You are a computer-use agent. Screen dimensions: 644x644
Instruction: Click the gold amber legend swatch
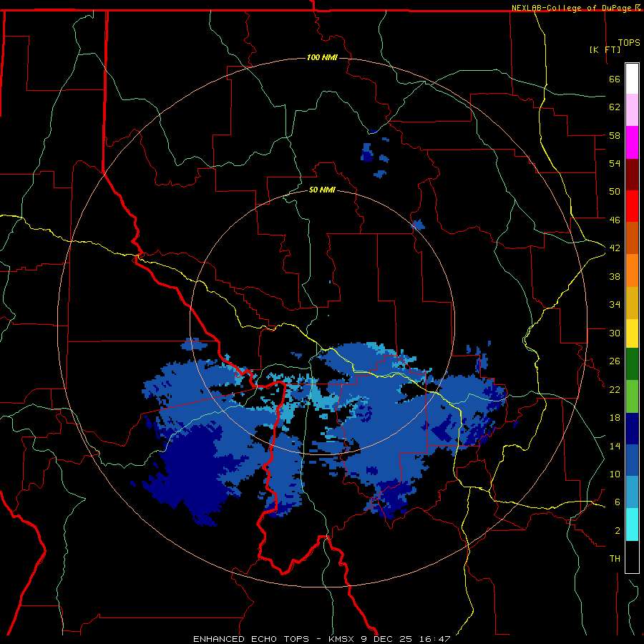click(632, 303)
